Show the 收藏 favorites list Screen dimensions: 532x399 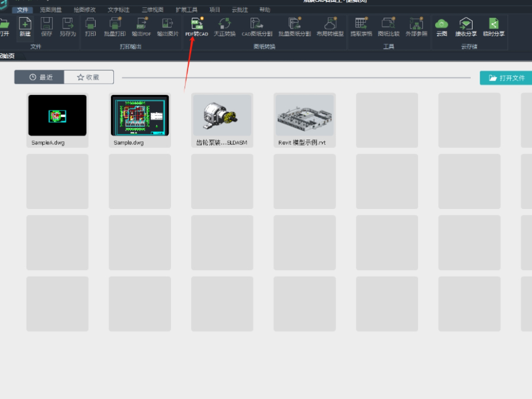(x=88, y=77)
